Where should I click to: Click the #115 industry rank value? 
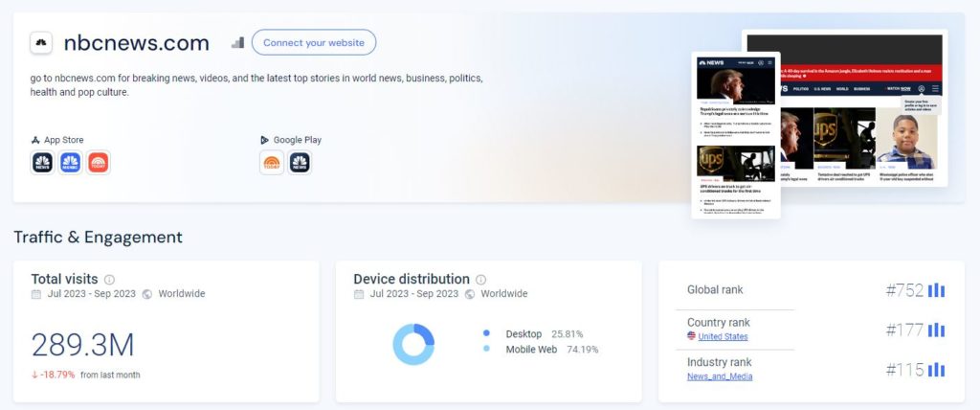904,370
